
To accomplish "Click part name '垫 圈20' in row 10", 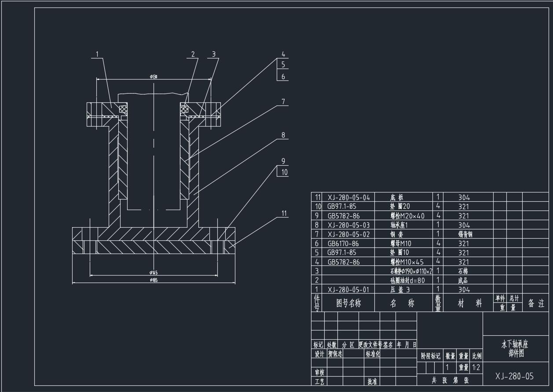I will click(x=400, y=207).
